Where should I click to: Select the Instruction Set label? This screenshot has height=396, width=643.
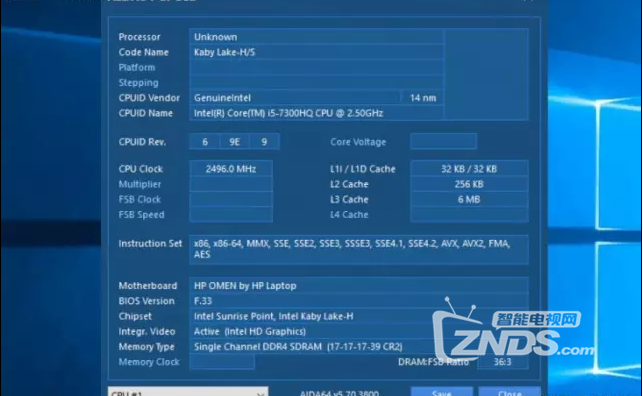click(150, 244)
